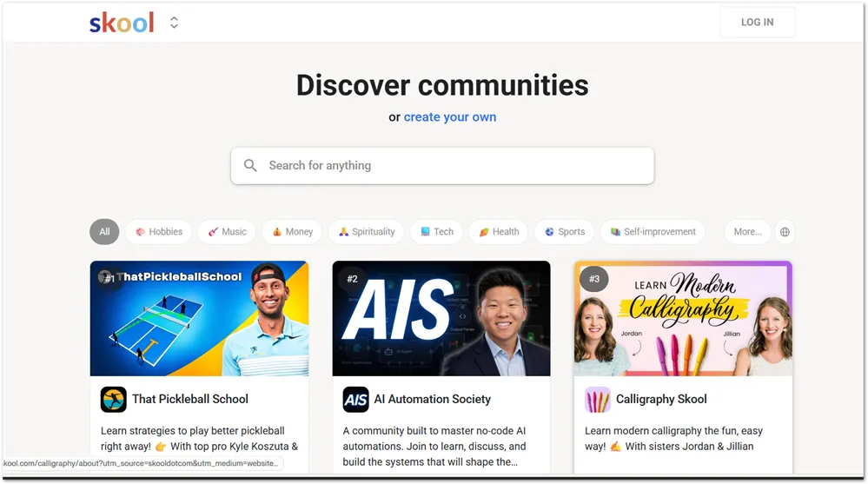Filter communities by Hobbies
The image size is (868, 484).
pyautogui.click(x=158, y=232)
